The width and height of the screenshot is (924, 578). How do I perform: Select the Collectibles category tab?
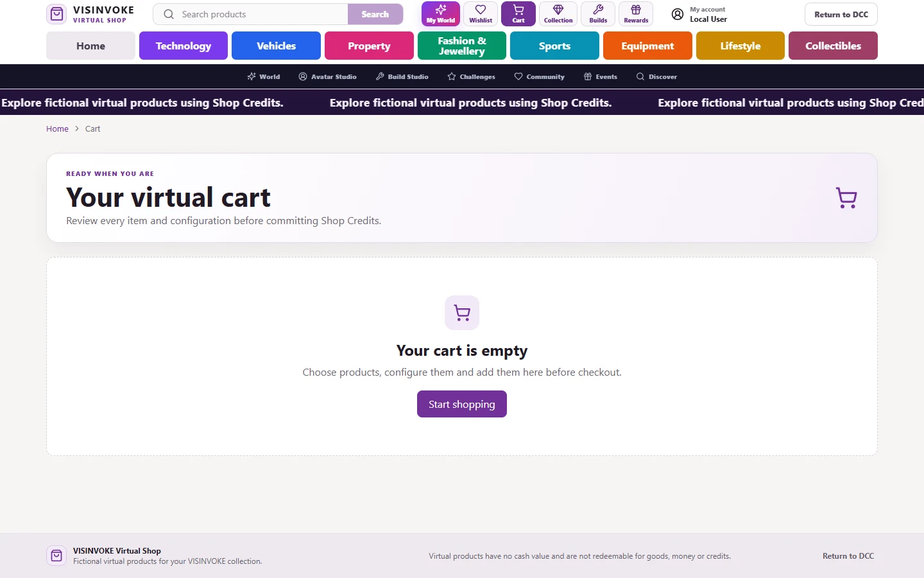pyautogui.click(x=833, y=46)
